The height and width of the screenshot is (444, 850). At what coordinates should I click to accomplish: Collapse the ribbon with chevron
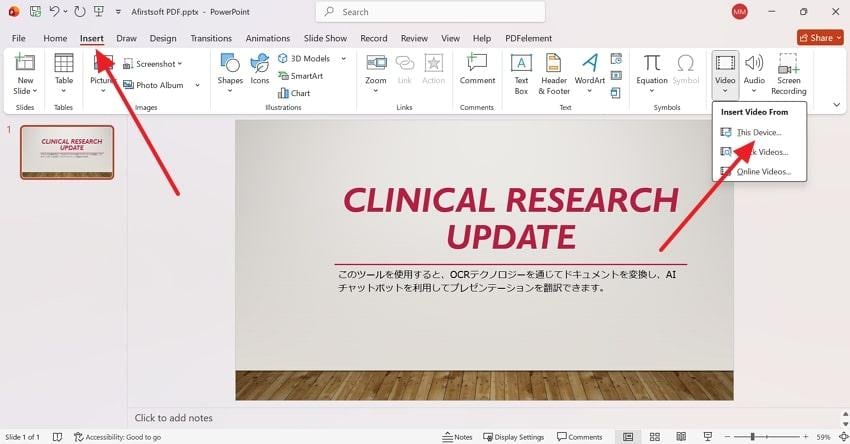[x=836, y=105]
